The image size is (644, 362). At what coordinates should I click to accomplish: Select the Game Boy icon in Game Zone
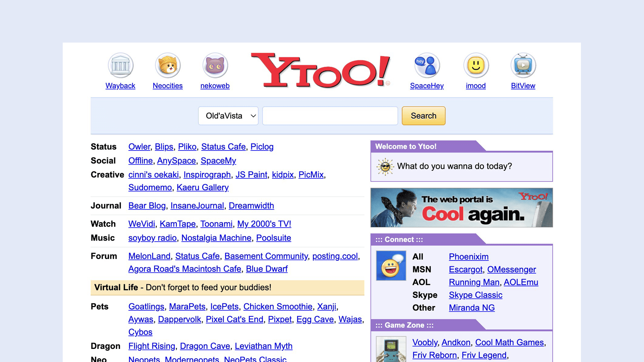(x=391, y=350)
